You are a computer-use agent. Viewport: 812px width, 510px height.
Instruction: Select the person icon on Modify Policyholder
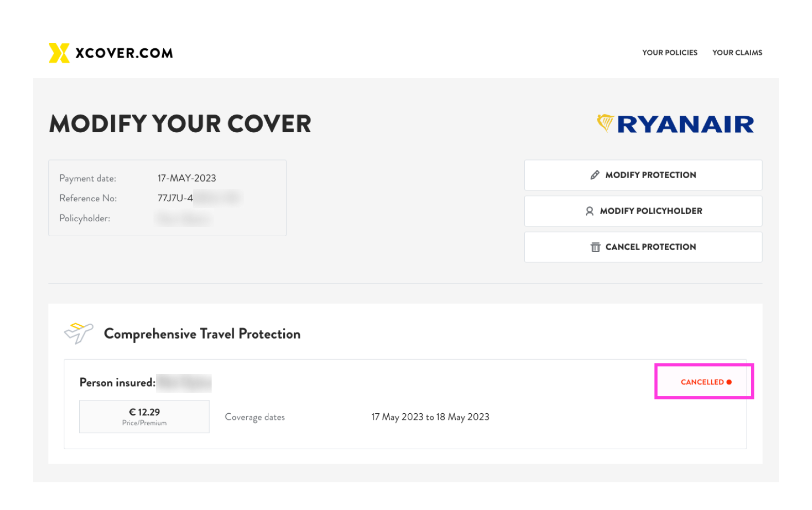pyautogui.click(x=589, y=210)
